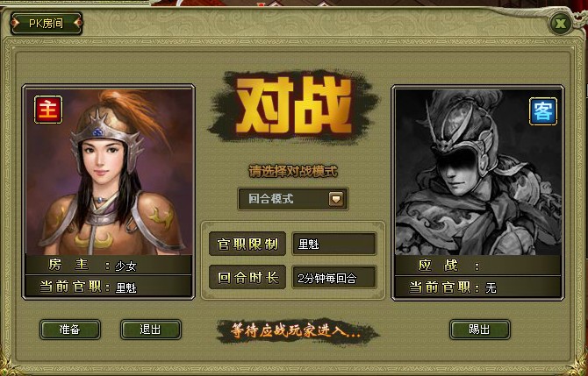Click the 官职限制 label button
This screenshot has width=588, height=376.
pos(247,244)
